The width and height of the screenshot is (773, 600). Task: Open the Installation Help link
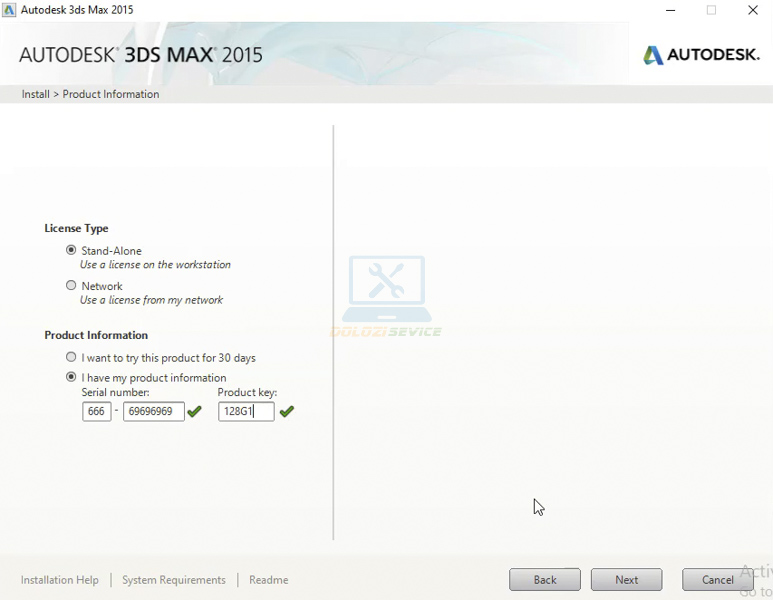pyautogui.click(x=60, y=580)
